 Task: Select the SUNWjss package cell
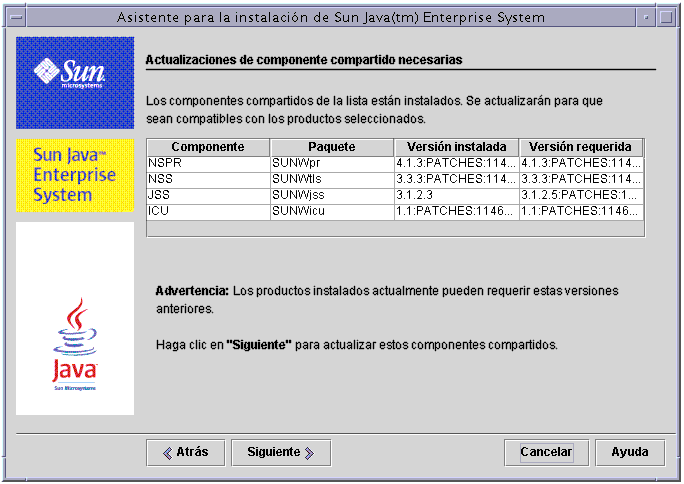[332, 196]
